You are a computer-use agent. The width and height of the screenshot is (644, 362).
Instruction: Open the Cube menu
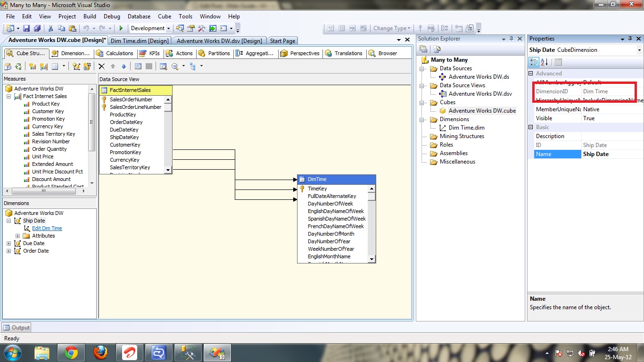(165, 16)
